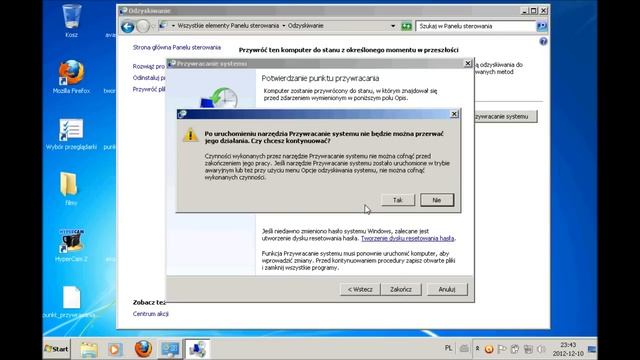Click the forward arrow in Odzyskiwanie window
Viewport: 640px width, 360px height.
click(143, 27)
